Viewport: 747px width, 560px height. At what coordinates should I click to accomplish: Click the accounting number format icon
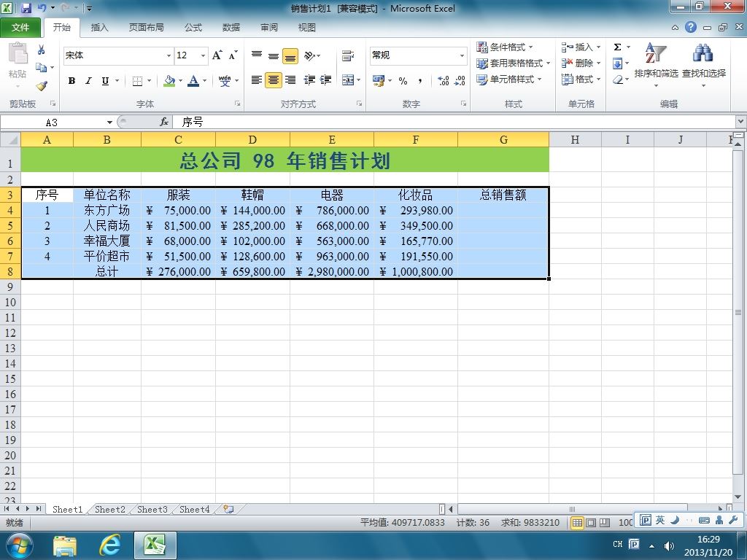click(379, 80)
